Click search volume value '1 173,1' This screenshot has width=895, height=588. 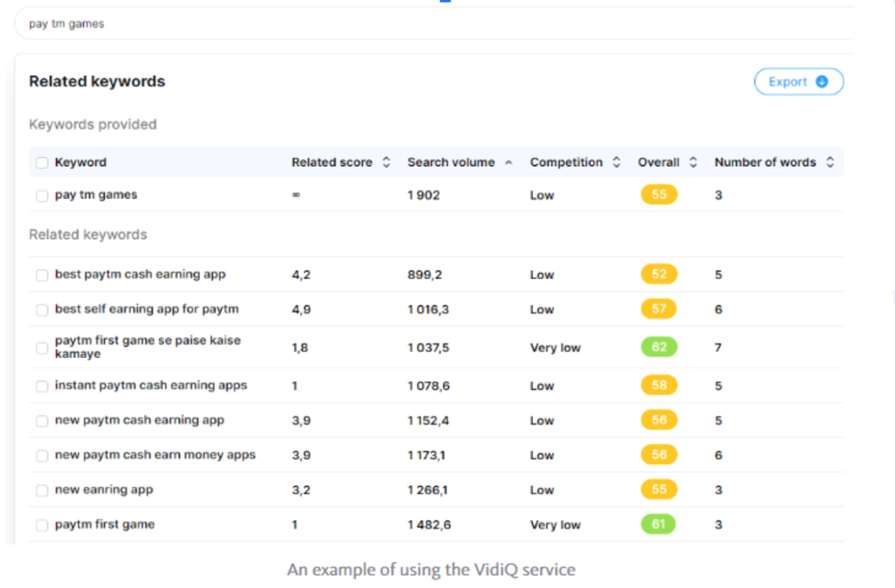(x=427, y=456)
